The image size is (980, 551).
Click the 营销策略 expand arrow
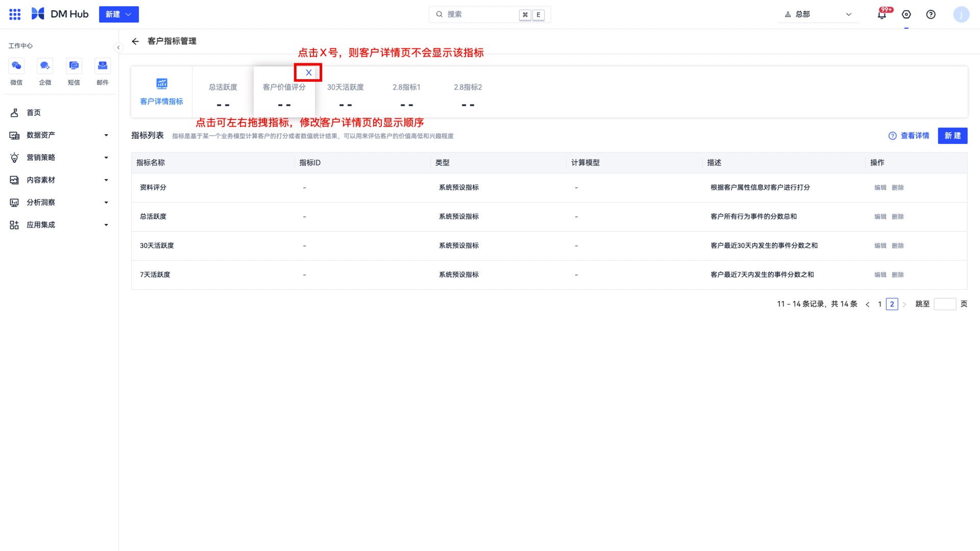tap(106, 158)
